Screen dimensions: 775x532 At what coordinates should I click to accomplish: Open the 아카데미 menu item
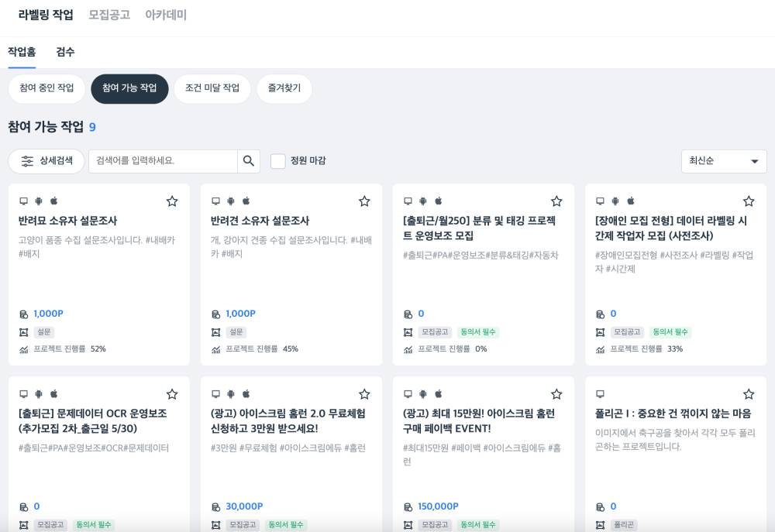164,15
